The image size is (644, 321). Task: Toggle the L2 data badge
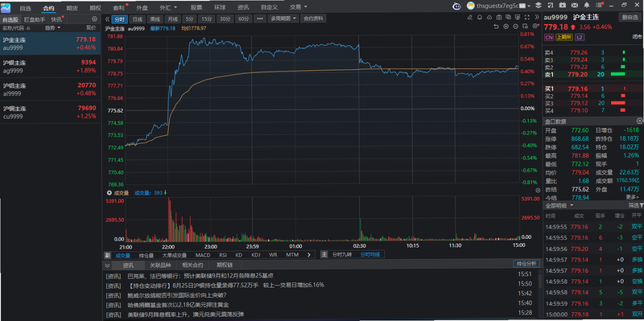point(580,37)
